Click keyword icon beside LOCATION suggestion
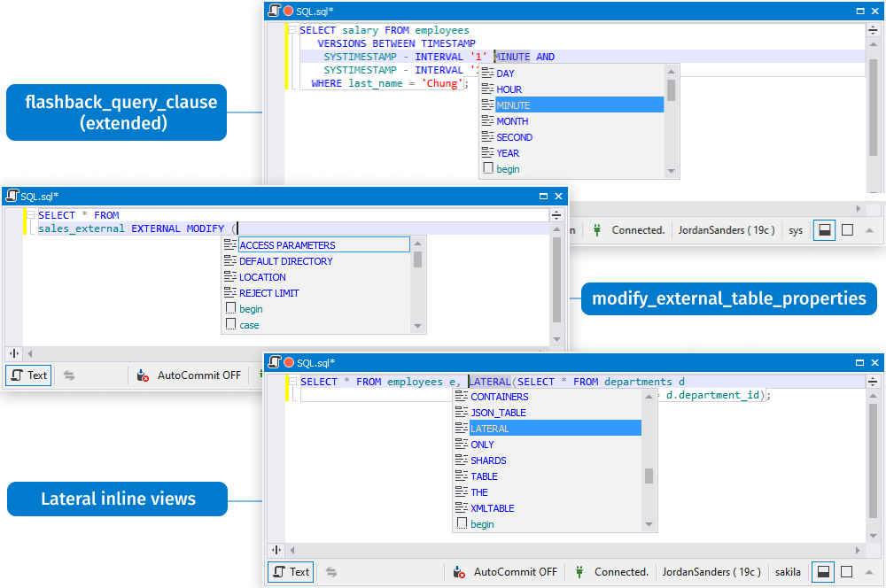Viewport: 886px width, 588px height. point(230,276)
